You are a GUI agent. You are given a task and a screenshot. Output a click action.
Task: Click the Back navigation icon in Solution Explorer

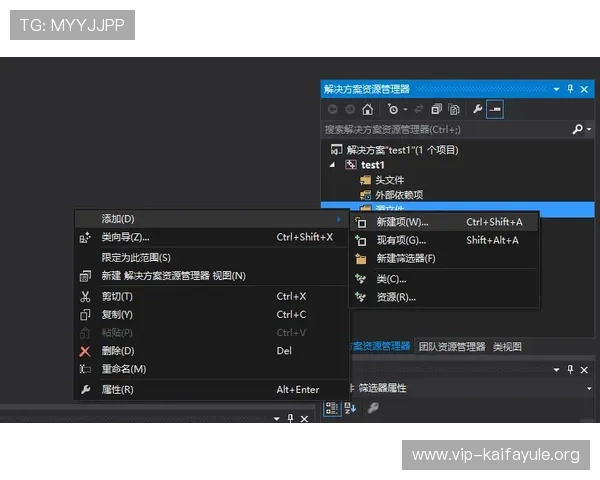[333, 109]
